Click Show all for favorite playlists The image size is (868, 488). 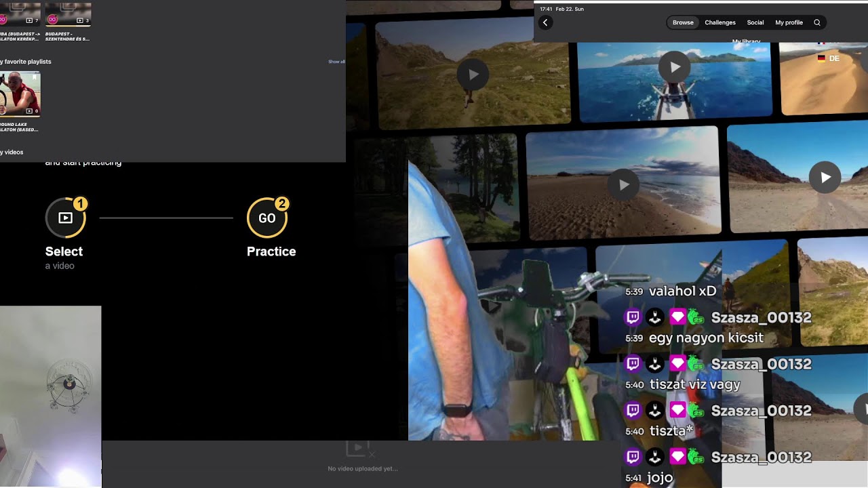point(336,62)
